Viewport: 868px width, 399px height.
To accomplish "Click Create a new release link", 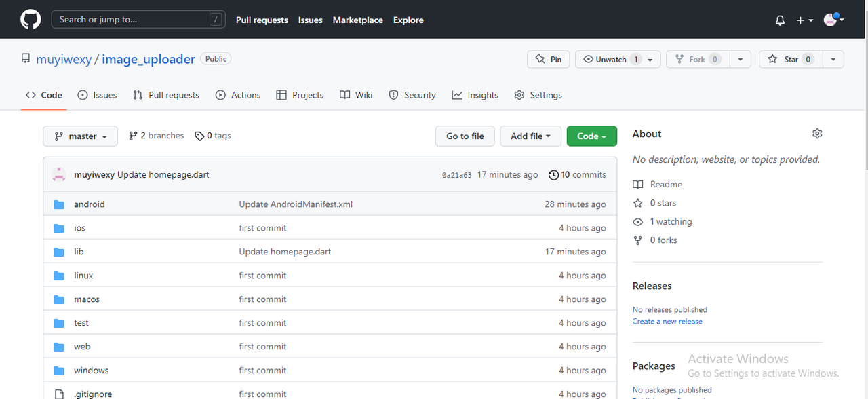I will pos(667,322).
